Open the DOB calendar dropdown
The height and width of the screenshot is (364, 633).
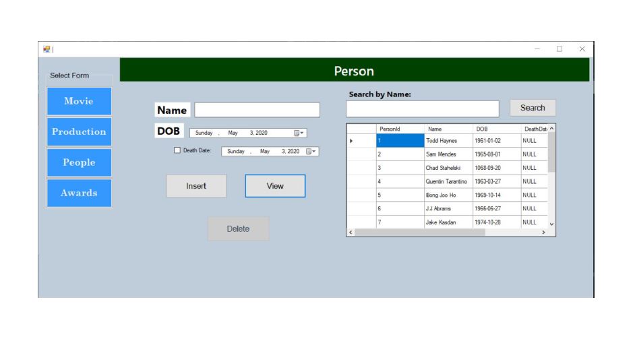(x=299, y=133)
